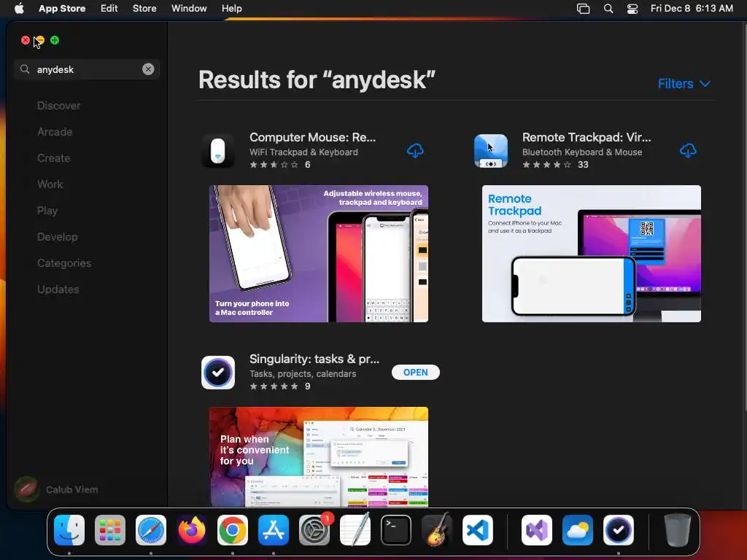Click Singularity five-star rating
Viewport: 747px width, 560px height.
pos(274,386)
